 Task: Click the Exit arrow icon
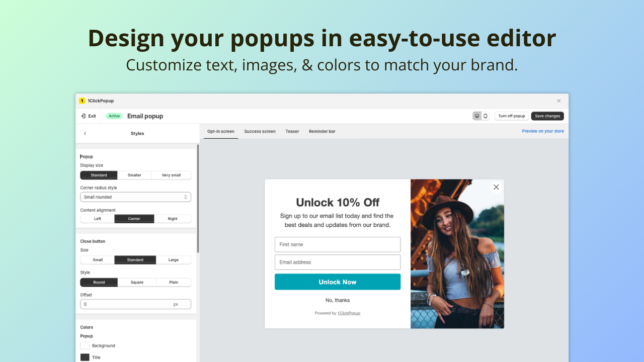pos(85,116)
